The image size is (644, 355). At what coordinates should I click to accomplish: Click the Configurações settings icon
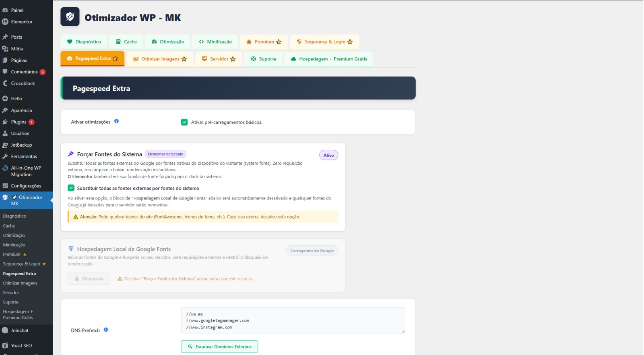pos(5,186)
